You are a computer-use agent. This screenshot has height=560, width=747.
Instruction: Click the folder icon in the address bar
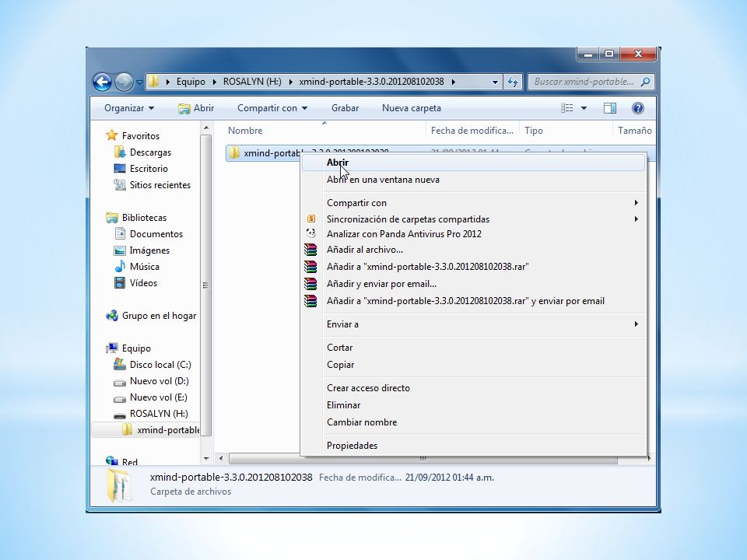(153, 82)
